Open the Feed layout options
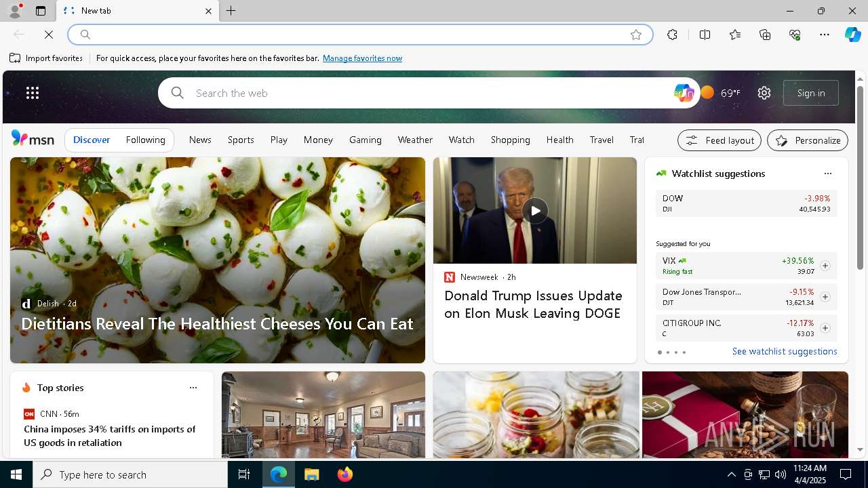 [x=719, y=140]
